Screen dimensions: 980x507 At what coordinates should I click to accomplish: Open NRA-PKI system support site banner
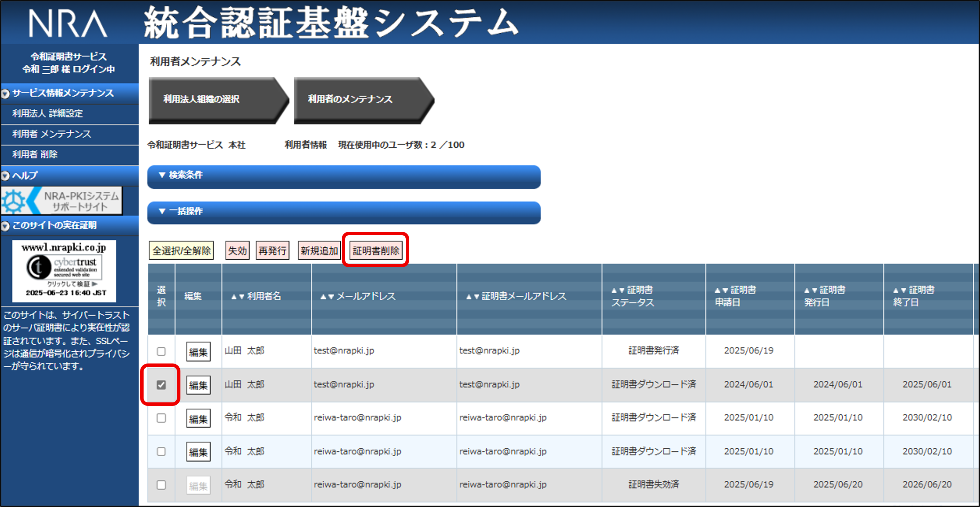(x=62, y=201)
